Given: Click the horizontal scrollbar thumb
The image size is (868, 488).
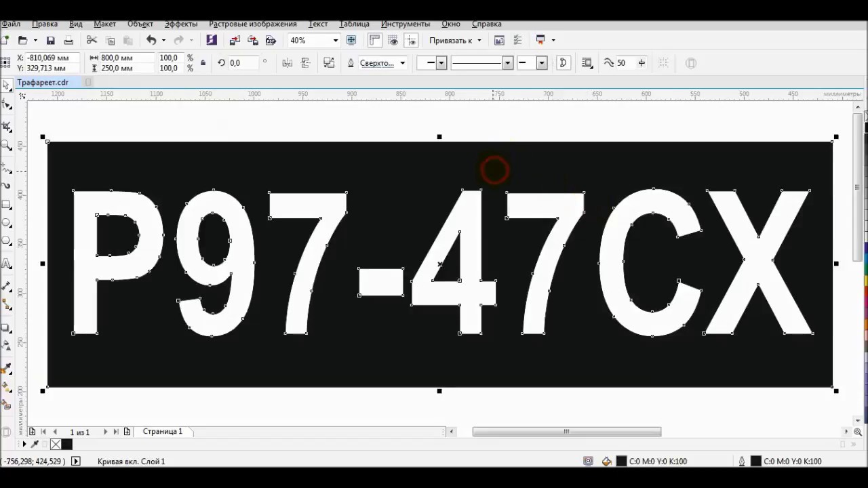Looking at the screenshot, I should pyautogui.click(x=567, y=432).
